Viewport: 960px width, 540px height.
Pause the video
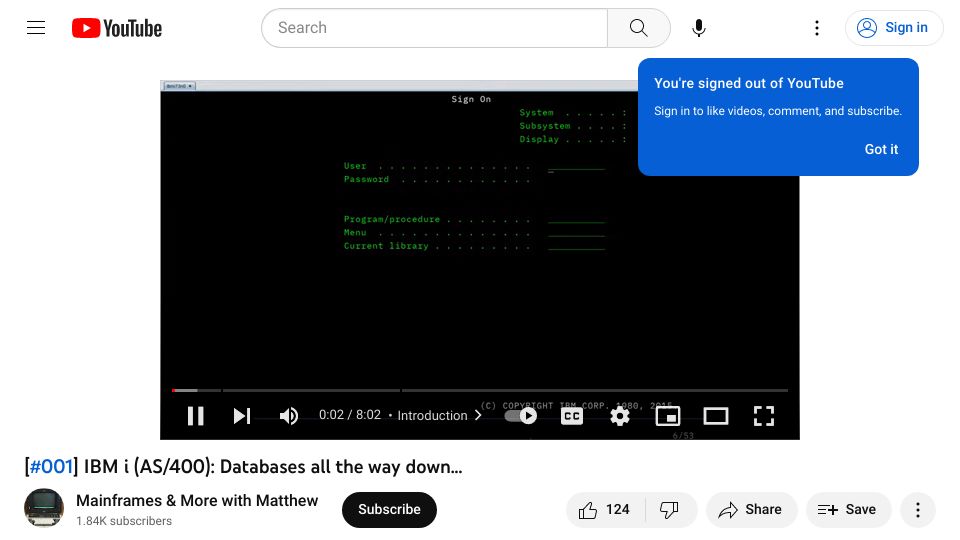(195, 416)
